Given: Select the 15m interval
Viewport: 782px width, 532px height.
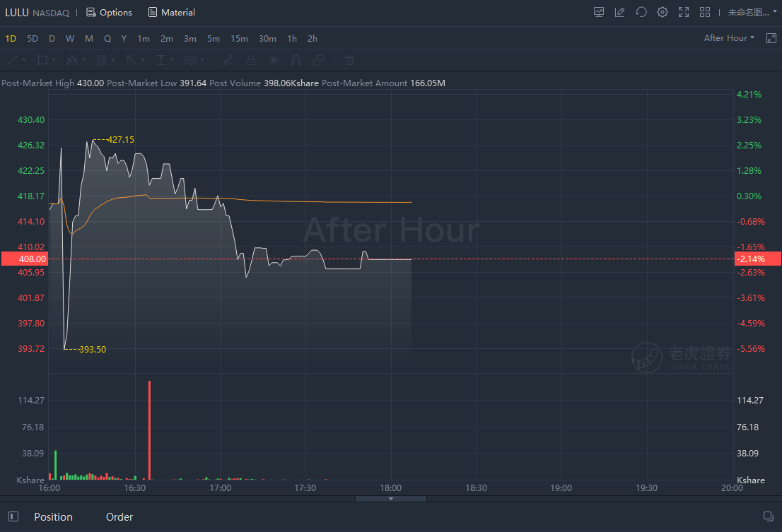Looking at the screenshot, I should tap(240, 38).
